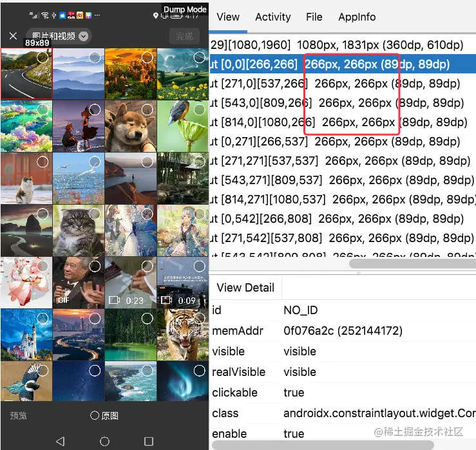Switch to the View tab
Screen dimensions: 476x450
coord(228,17)
